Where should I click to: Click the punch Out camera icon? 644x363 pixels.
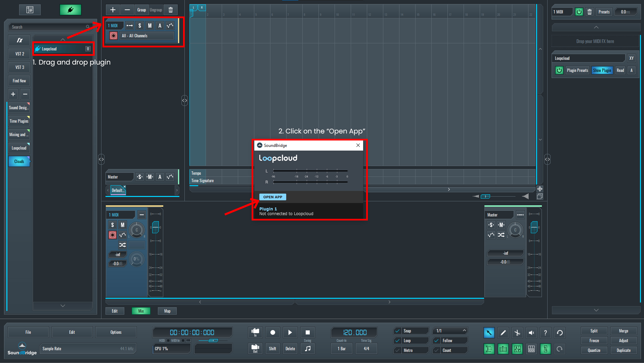(x=255, y=349)
